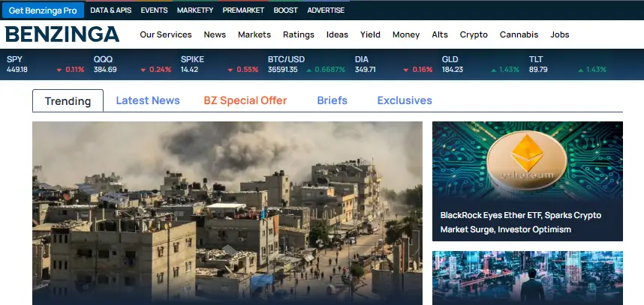Click DIA price 349.71
This screenshot has width=644, height=305.
pyautogui.click(x=365, y=70)
